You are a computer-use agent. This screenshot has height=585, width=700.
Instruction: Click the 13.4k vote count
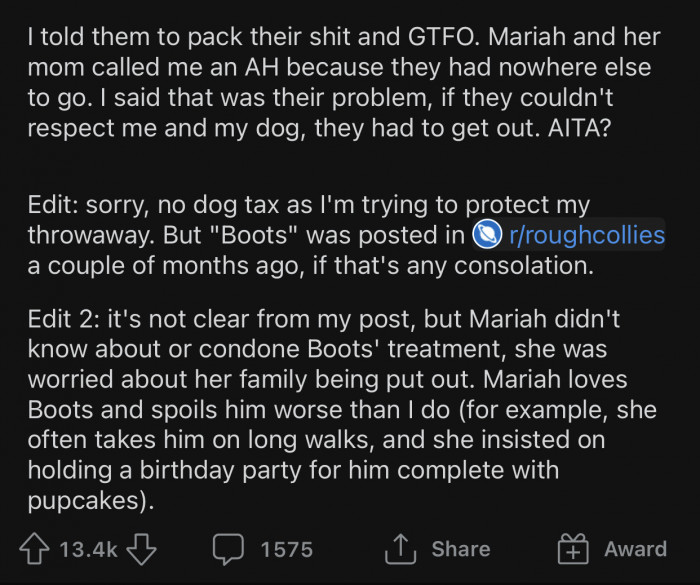click(x=90, y=549)
